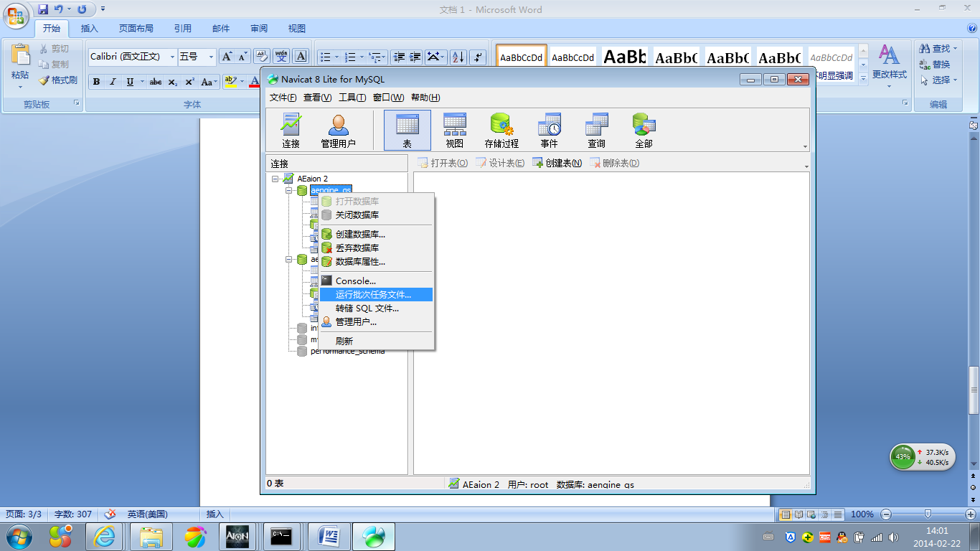Viewport: 980px width, 551px height.
Task: Open Internet Explorer from the taskbar
Action: point(105,536)
